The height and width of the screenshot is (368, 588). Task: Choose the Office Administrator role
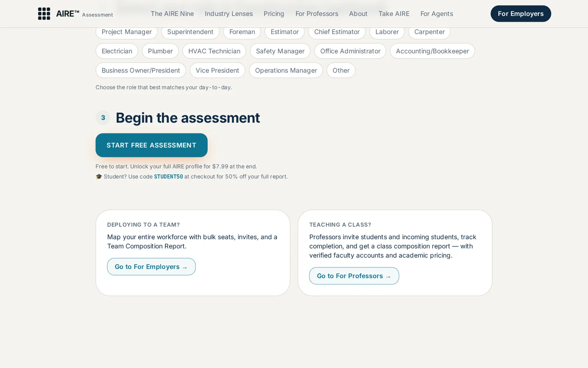pos(350,51)
